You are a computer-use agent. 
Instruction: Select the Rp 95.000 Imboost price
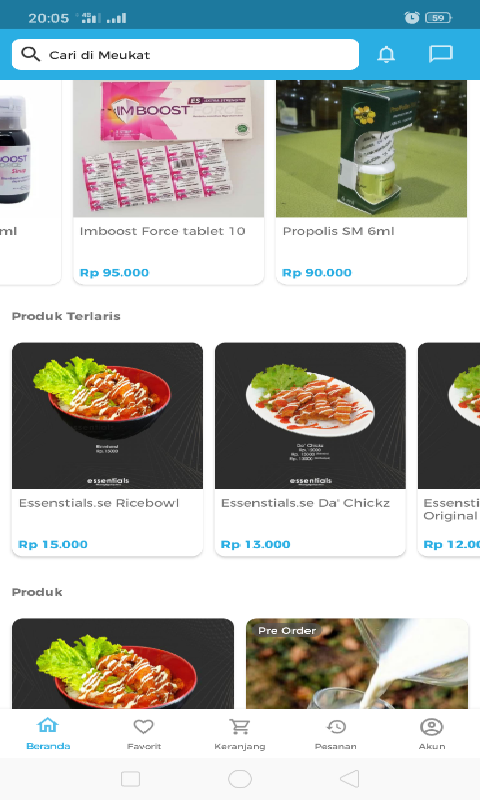click(x=114, y=272)
